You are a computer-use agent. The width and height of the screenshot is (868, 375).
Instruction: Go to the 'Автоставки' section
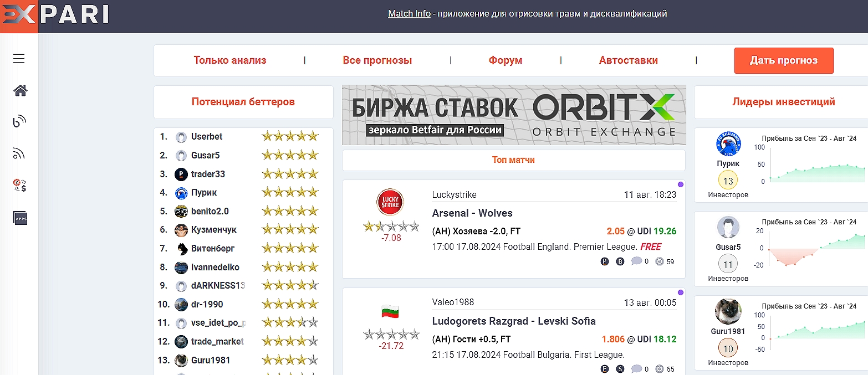629,60
